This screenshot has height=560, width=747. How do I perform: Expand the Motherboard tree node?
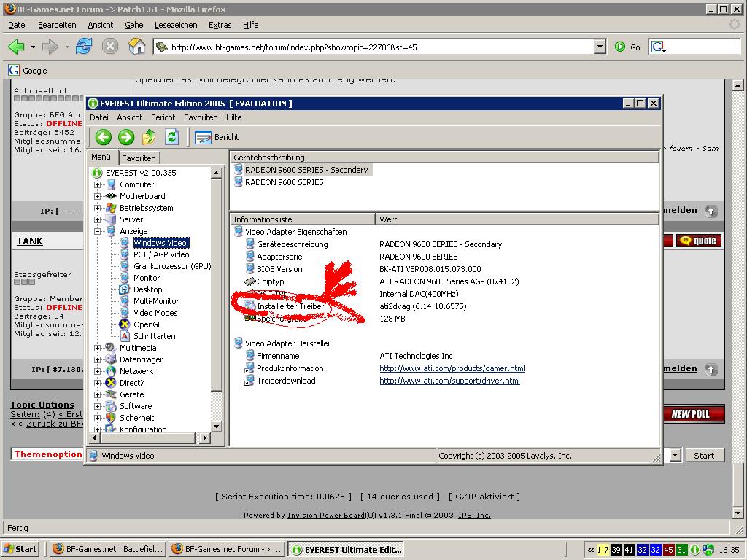pos(97,196)
